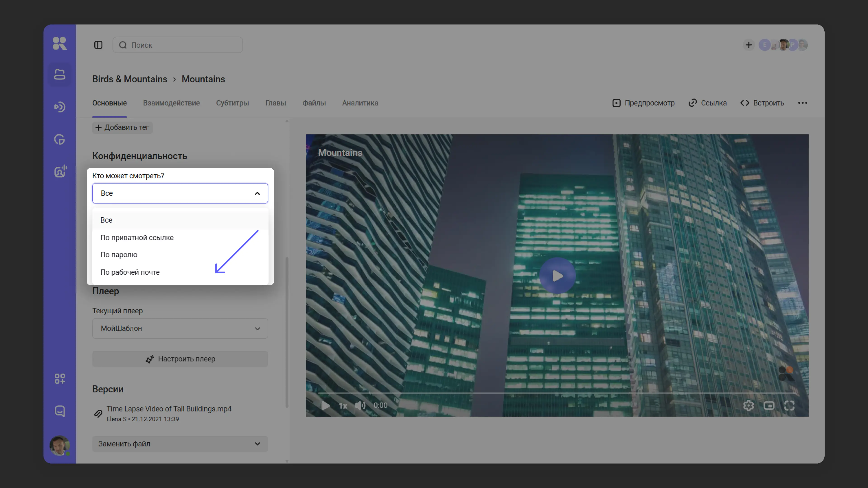Click the add apps grid icon
The image size is (868, 488).
point(60,379)
